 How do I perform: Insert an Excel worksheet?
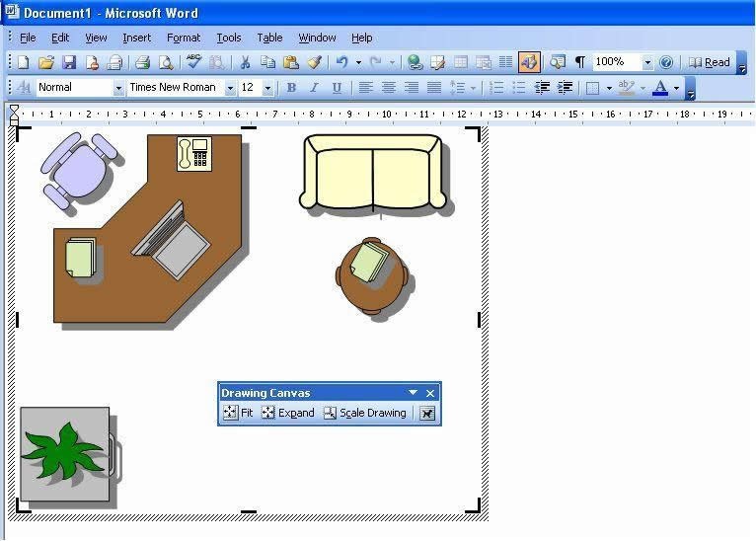click(483, 62)
